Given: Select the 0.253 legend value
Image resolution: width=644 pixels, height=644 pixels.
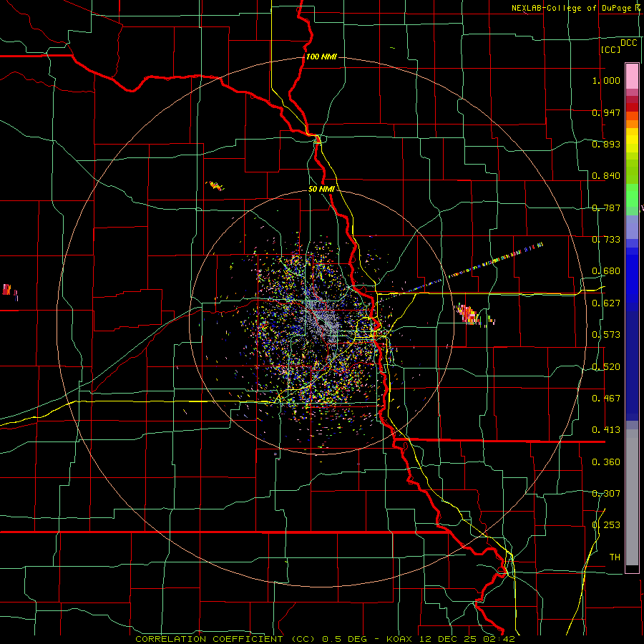Looking at the screenshot, I should 606,525.
